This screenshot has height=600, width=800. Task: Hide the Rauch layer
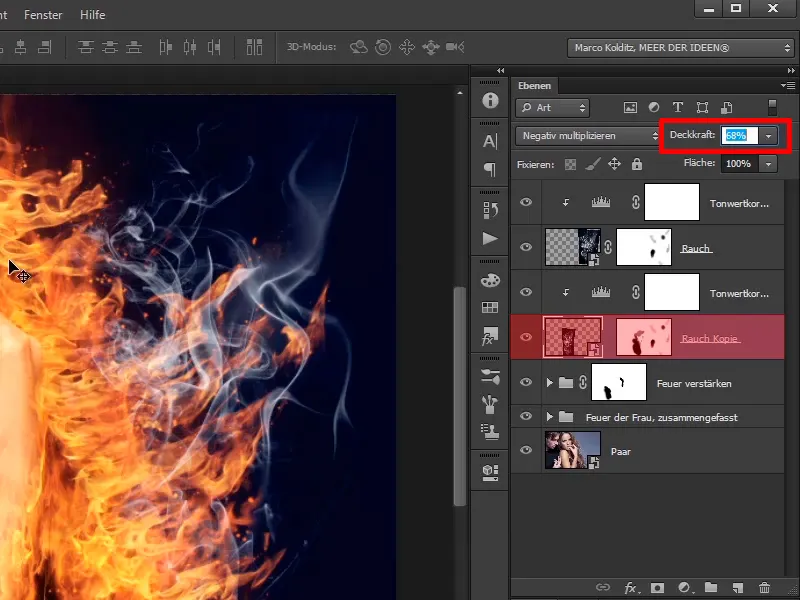(x=526, y=247)
